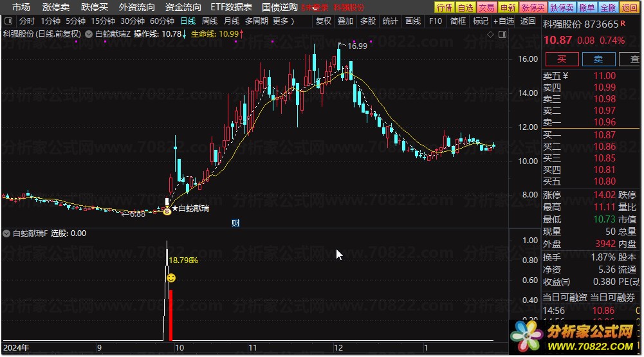Click the 16.99 high price label

[x=357, y=46]
